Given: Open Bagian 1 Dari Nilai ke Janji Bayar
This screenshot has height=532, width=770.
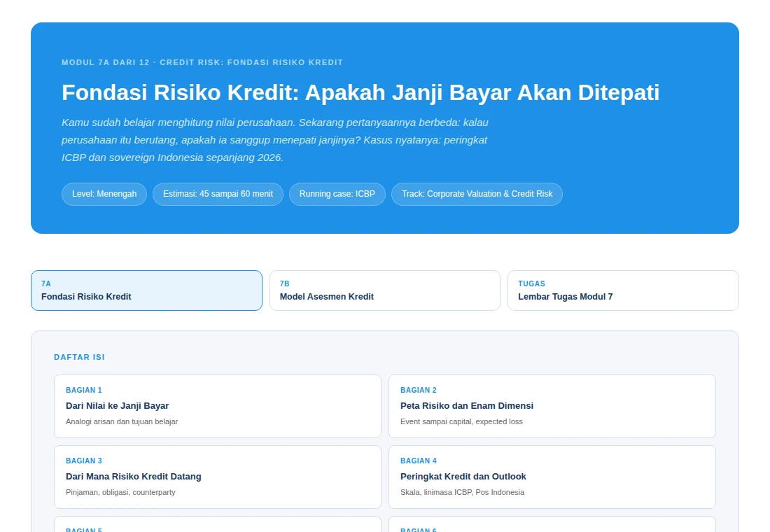Looking at the screenshot, I should pyautogui.click(x=218, y=406).
